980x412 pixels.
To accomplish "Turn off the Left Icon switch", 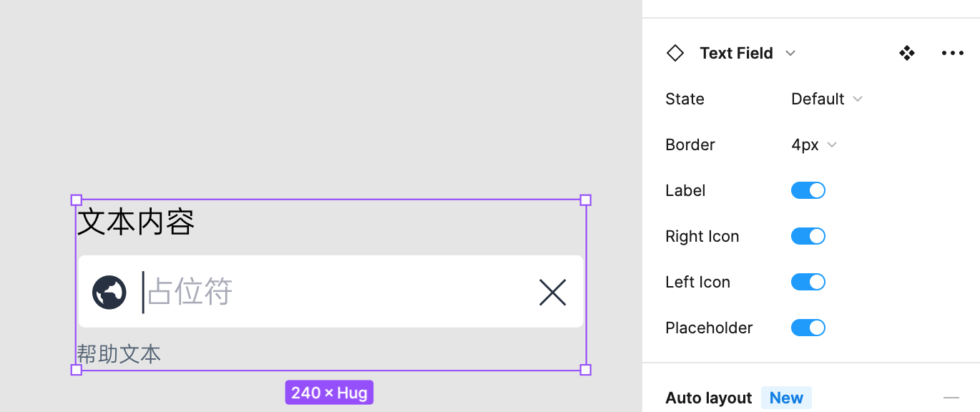I will tap(808, 282).
